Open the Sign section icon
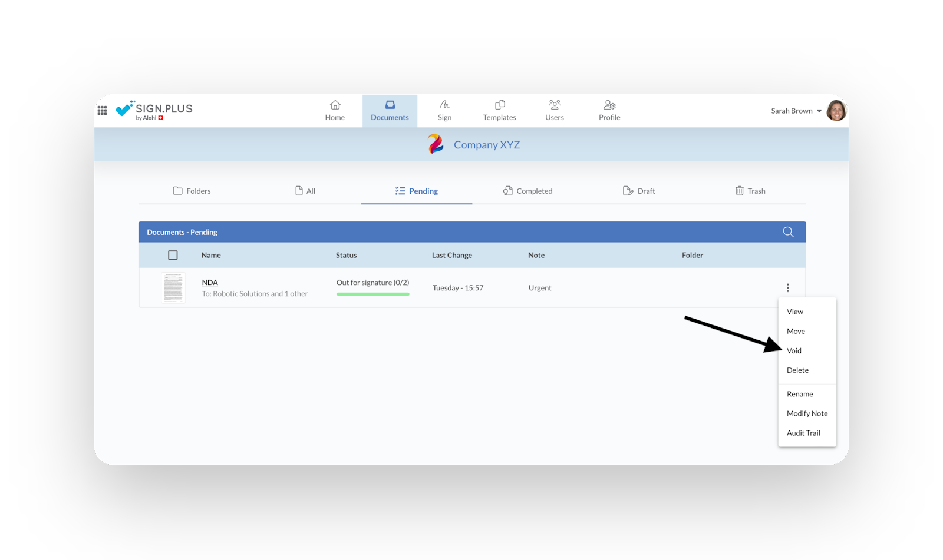This screenshot has height=560, width=943. pos(444,105)
